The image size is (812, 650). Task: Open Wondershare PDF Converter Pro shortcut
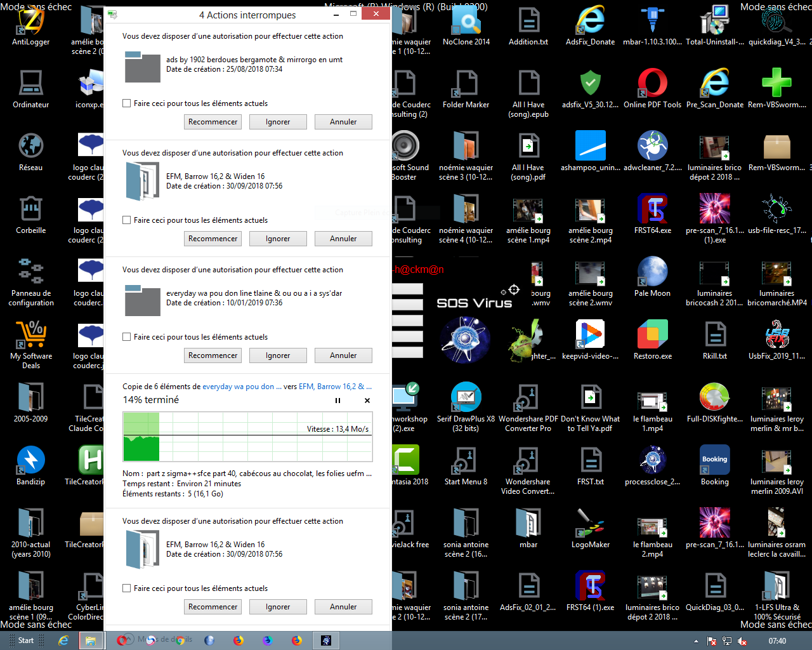pos(528,408)
